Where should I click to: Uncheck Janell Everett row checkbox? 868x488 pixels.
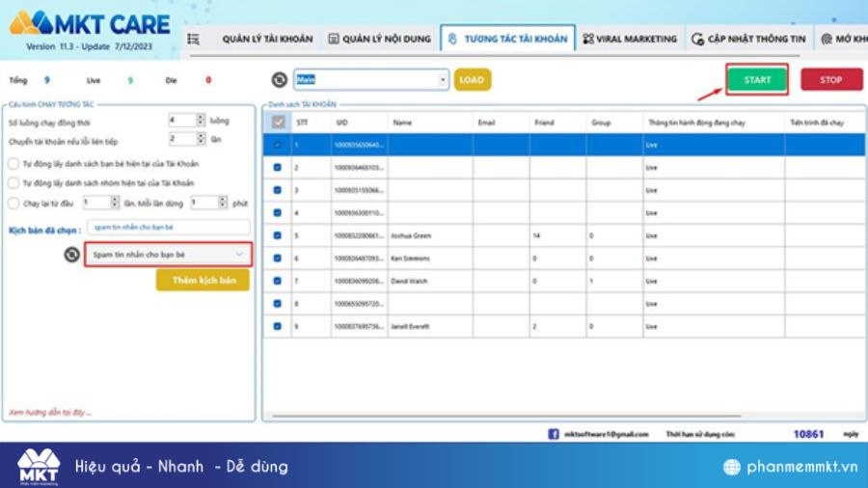(x=278, y=326)
